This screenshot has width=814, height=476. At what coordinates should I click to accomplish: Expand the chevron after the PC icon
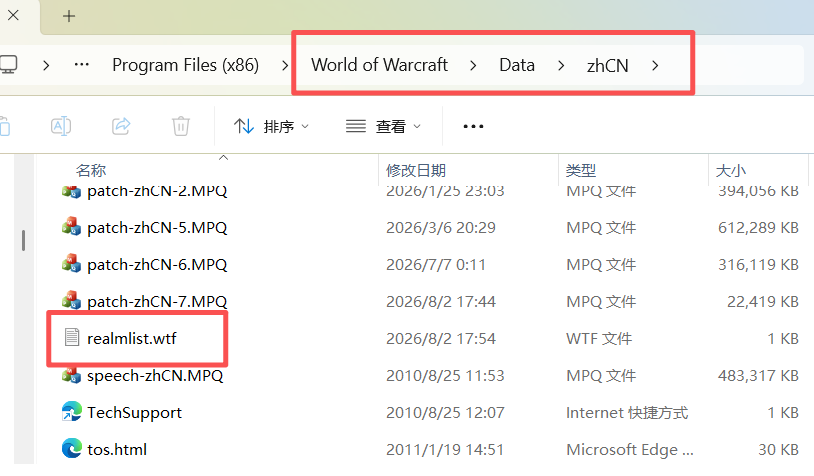point(46,65)
